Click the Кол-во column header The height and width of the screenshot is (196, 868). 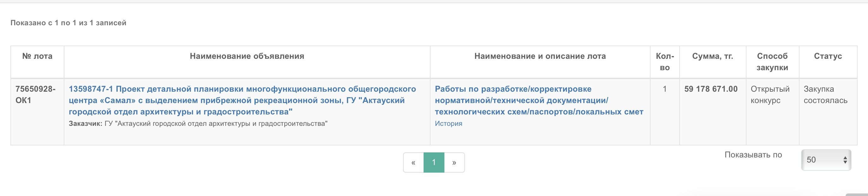pyautogui.click(x=664, y=62)
